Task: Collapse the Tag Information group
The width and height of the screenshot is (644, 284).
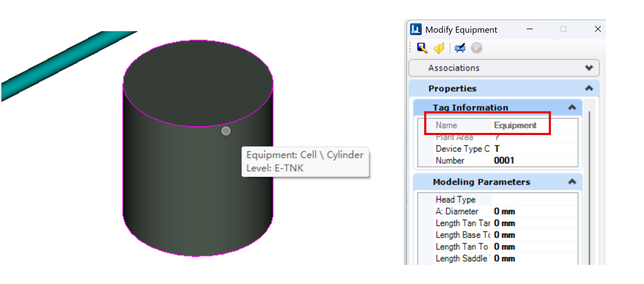Action: 572,107
